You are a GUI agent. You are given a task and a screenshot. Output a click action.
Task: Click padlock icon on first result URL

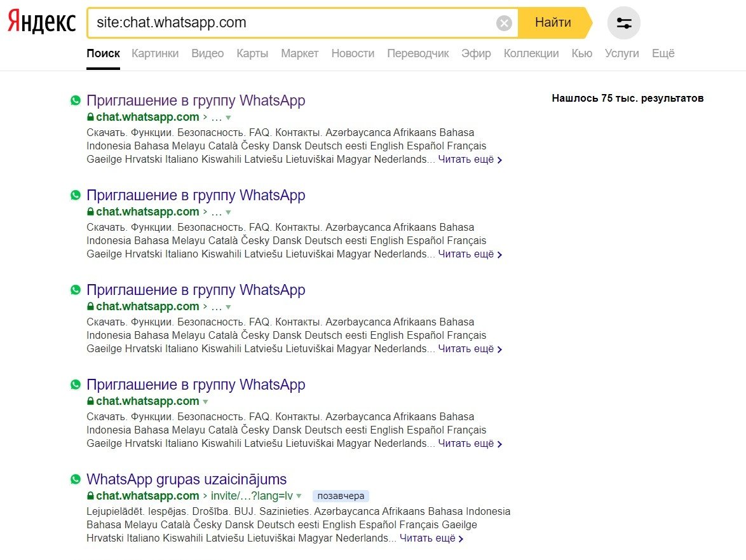pos(90,118)
